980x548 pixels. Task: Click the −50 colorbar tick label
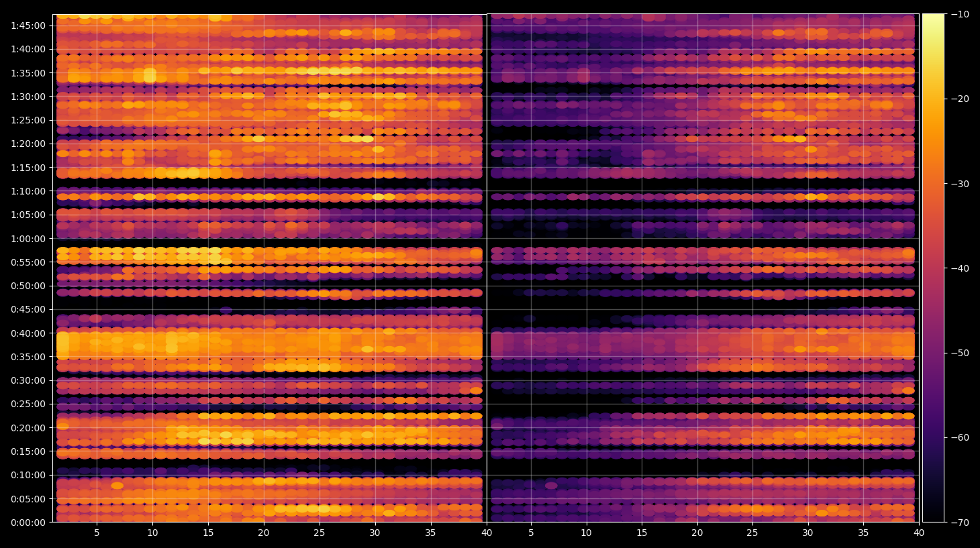coord(960,353)
